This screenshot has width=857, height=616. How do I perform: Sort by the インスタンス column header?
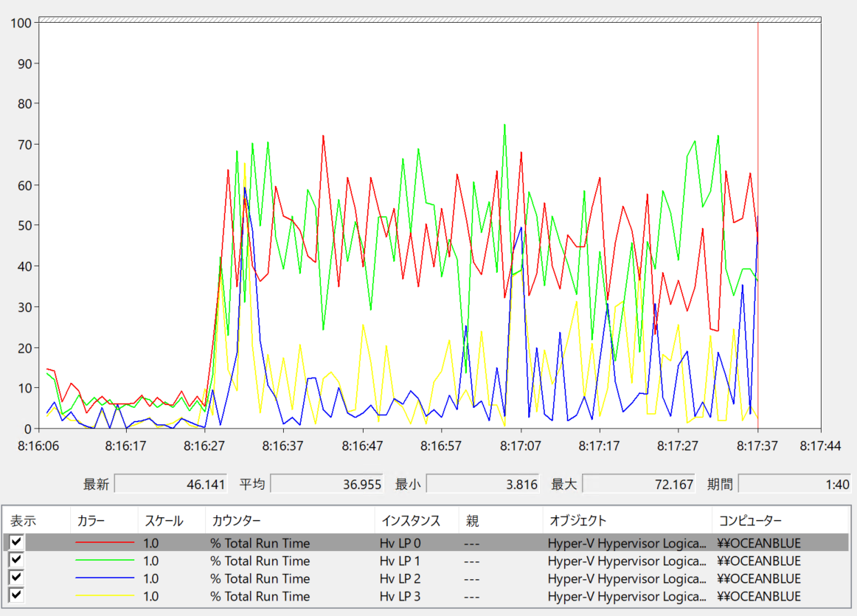417,520
